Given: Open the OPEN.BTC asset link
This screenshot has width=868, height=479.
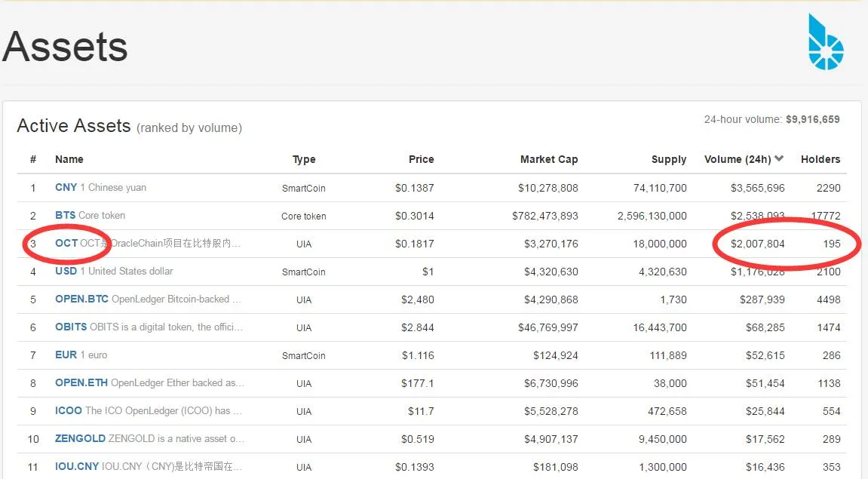Looking at the screenshot, I should coord(81,299).
